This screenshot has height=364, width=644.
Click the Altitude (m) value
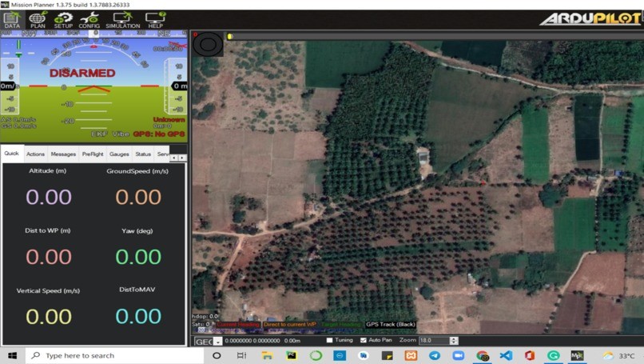point(49,197)
